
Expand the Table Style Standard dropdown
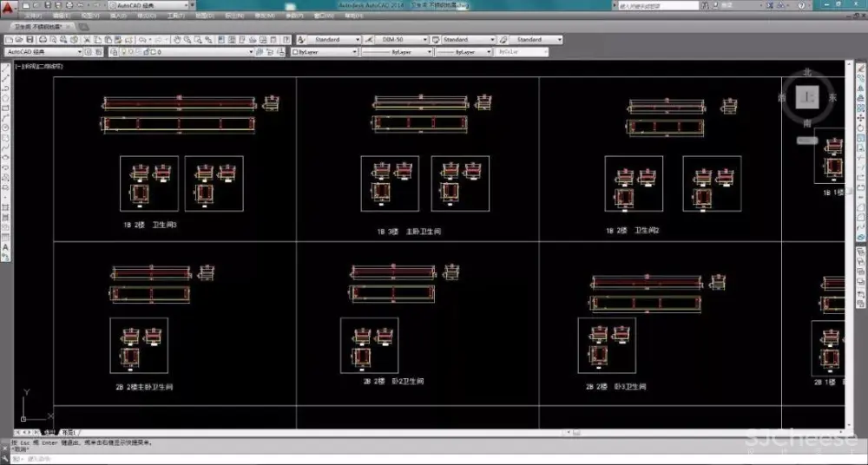tap(492, 40)
